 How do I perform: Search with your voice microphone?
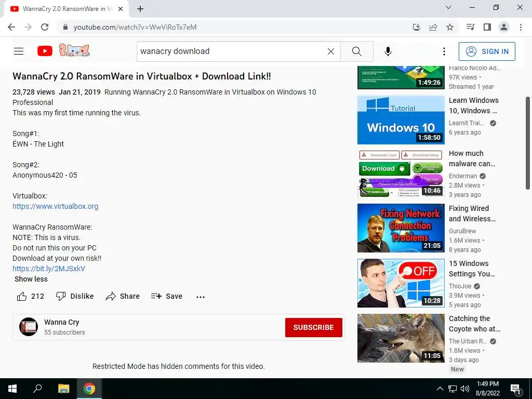[x=388, y=51]
